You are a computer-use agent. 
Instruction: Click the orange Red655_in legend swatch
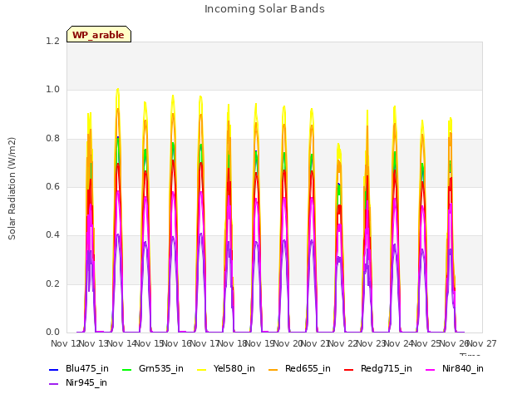273,369
